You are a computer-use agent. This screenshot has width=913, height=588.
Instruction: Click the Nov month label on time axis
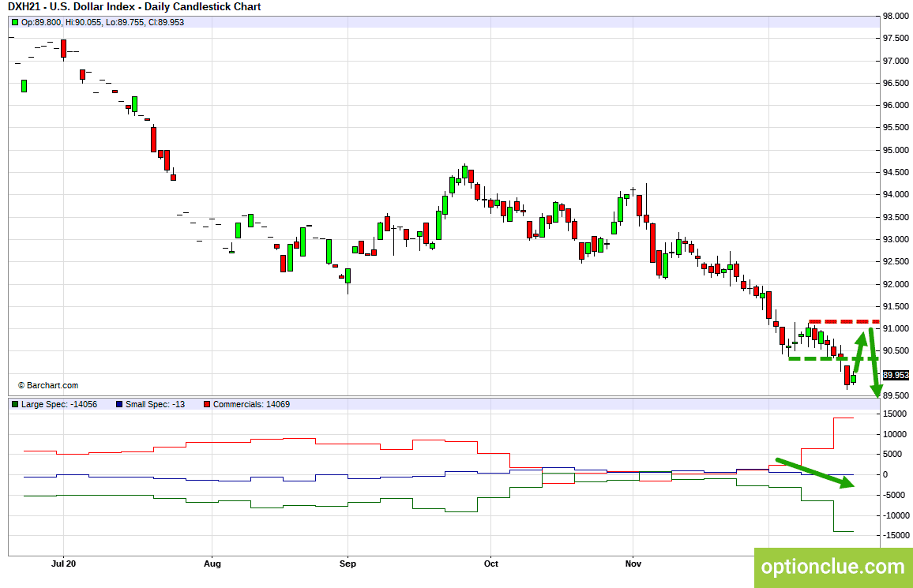[x=633, y=564]
